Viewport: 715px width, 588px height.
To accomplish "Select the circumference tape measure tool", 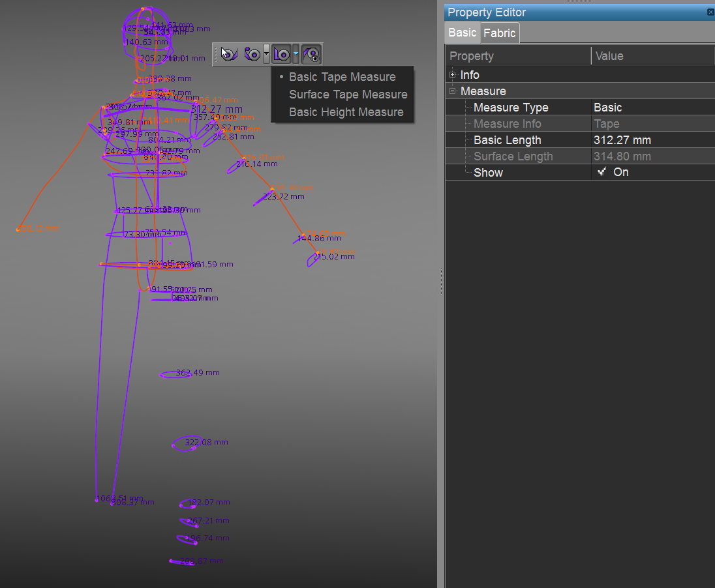I will (x=252, y=54).
